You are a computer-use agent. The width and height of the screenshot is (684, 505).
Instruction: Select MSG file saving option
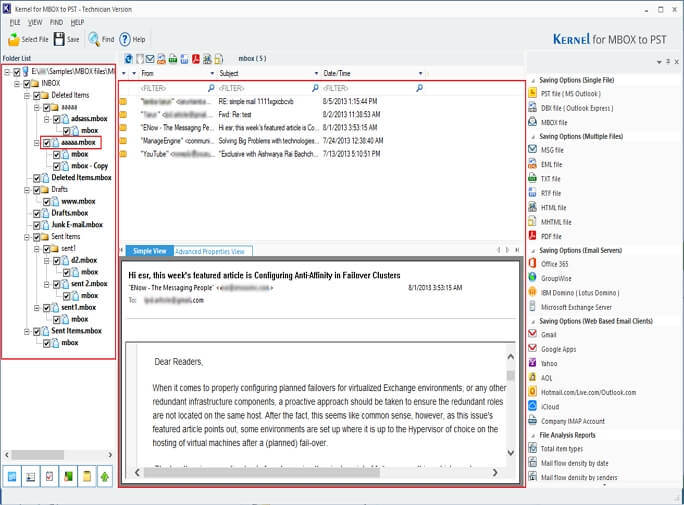pos(552,150)
